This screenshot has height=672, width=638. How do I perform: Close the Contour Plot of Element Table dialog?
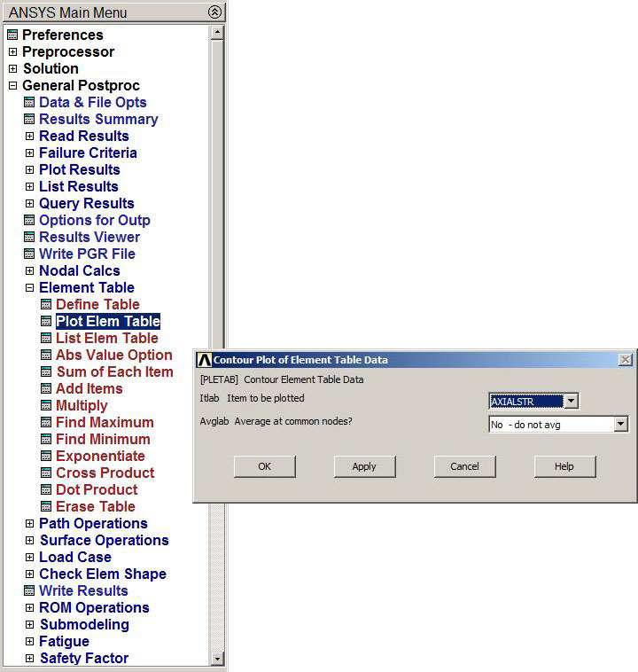pyautogui.click(x=625, y=360)
